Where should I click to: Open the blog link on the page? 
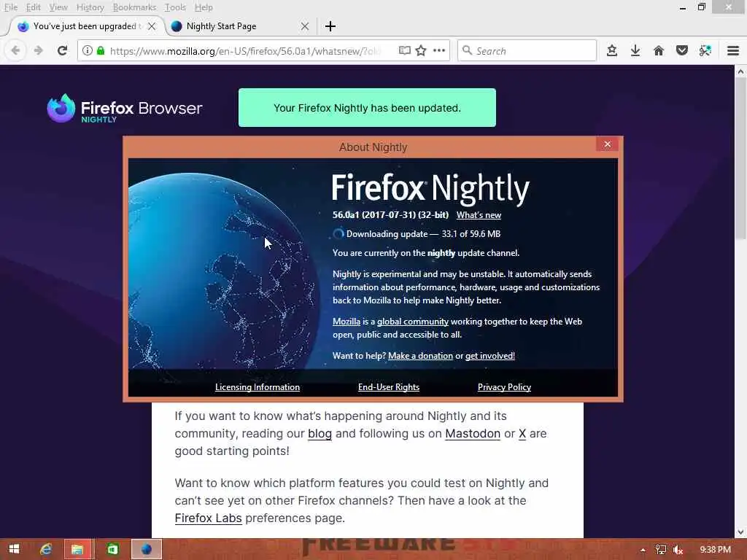click(x=320, y=433)
